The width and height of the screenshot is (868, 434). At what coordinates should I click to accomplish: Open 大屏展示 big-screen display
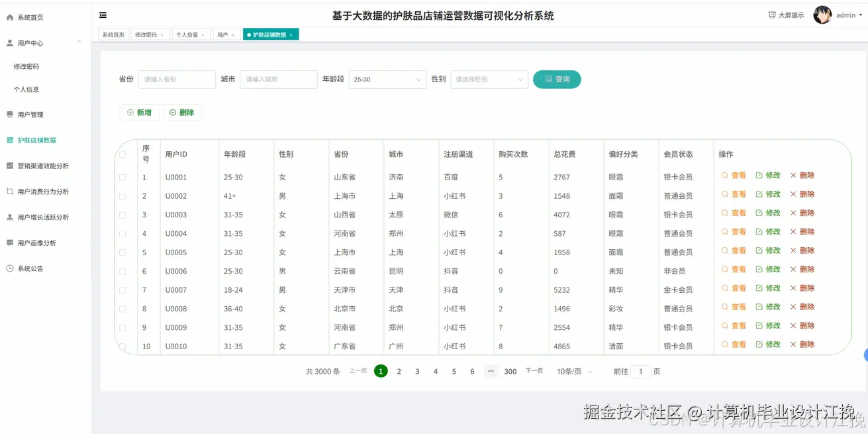787,15
